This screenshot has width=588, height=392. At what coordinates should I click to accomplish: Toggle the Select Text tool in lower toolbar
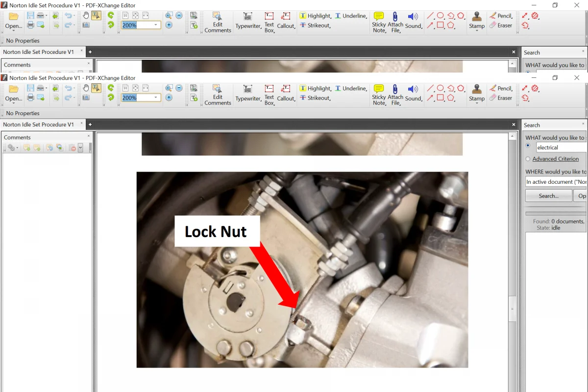coord(96,88)
